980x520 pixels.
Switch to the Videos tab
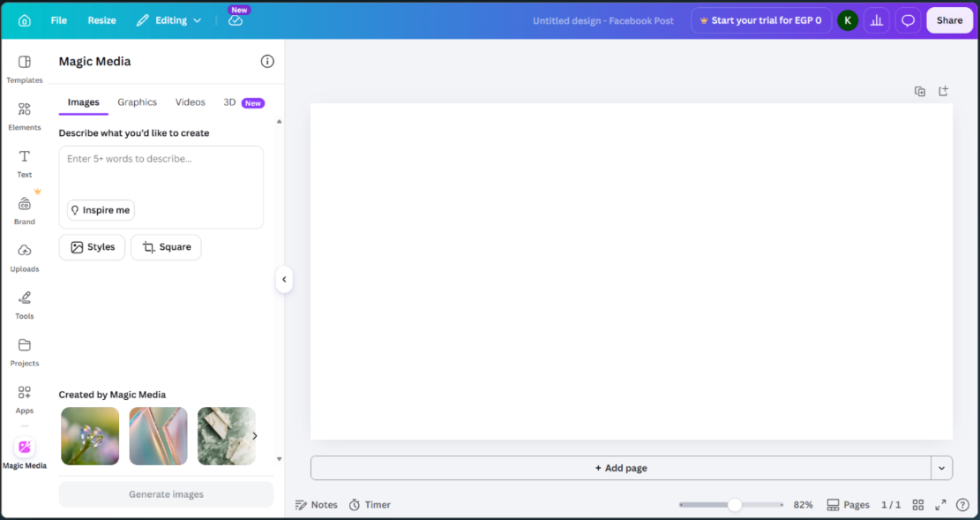(190, 102)
